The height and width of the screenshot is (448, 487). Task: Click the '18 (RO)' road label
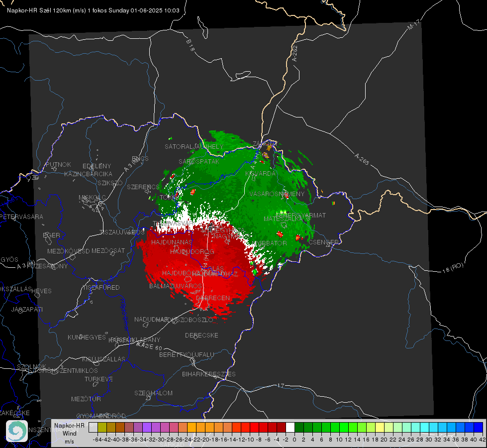[453, 268]
